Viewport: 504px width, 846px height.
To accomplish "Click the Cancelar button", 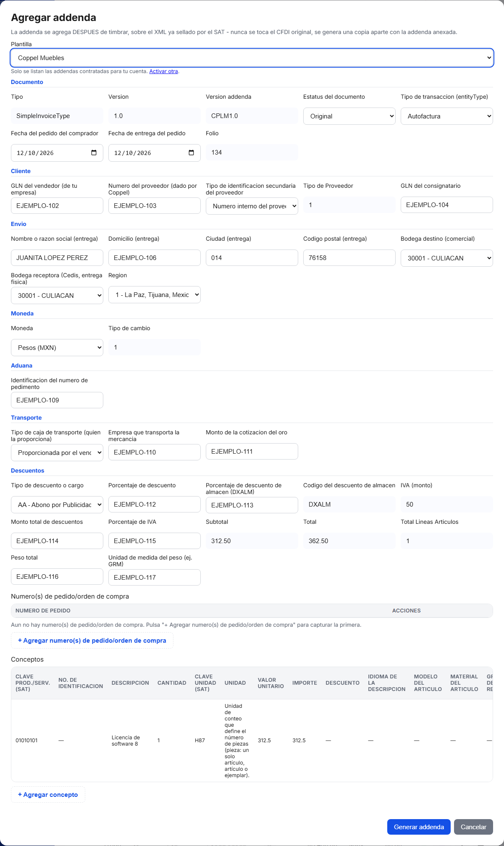I will [473, 827].
